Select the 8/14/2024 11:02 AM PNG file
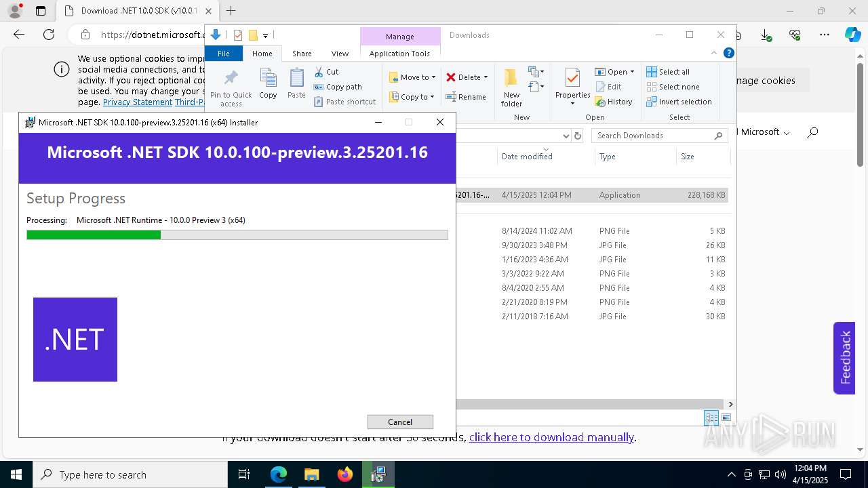The image size is (868, 488). point(592,231)
